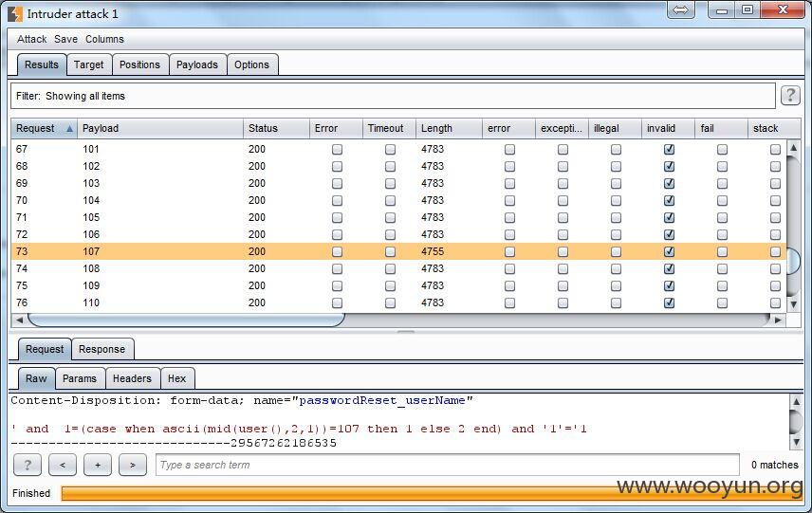
Task: Click the Request column sort arrow
Action: tap(69, 128)
